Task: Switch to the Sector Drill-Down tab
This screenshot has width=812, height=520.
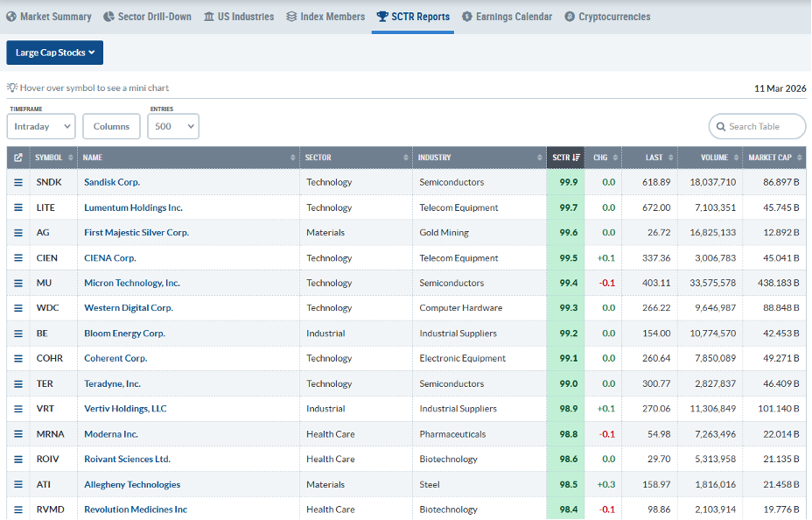Action: tap(148, 16)
